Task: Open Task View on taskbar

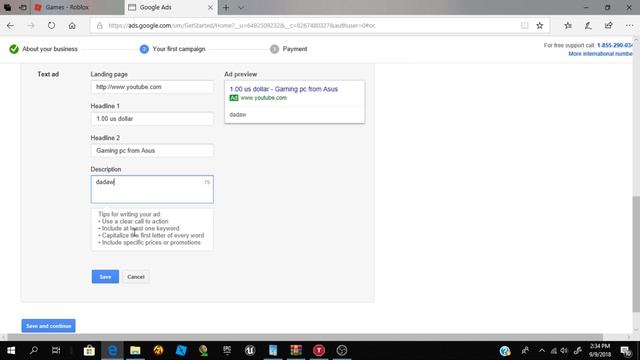Action: click(x=56, y=350)
